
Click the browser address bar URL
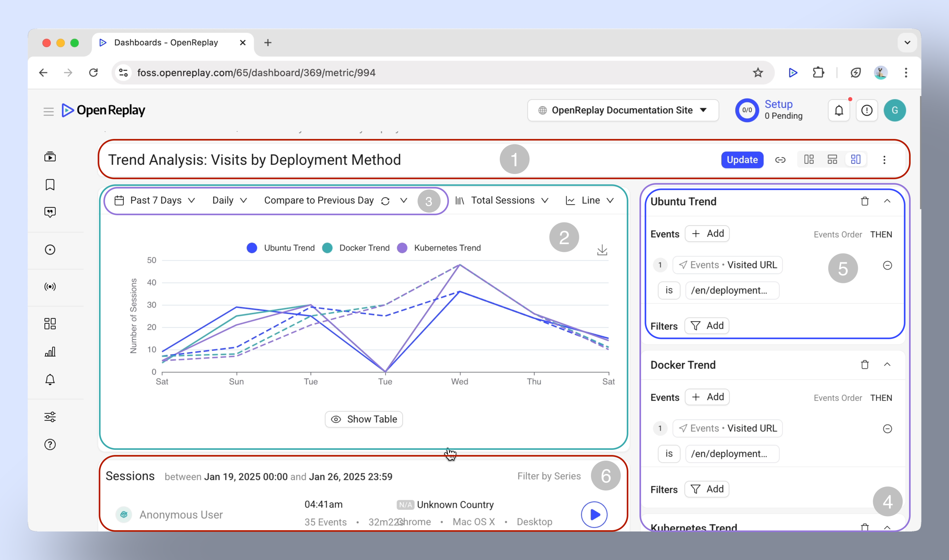[256, 72]
